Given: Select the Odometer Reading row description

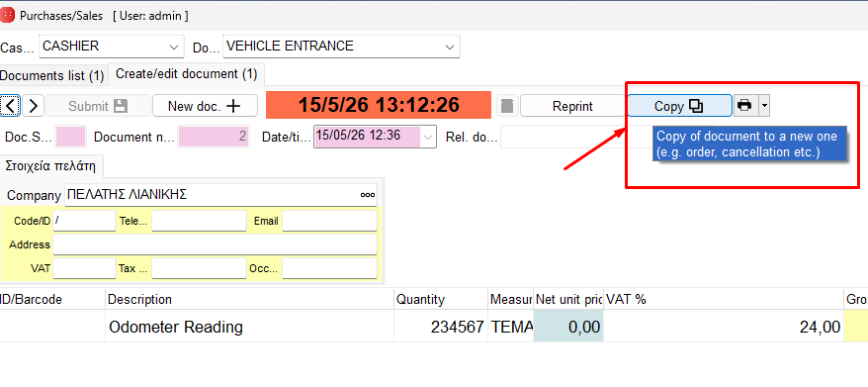Looking at the screenshot, I should 176,328.
